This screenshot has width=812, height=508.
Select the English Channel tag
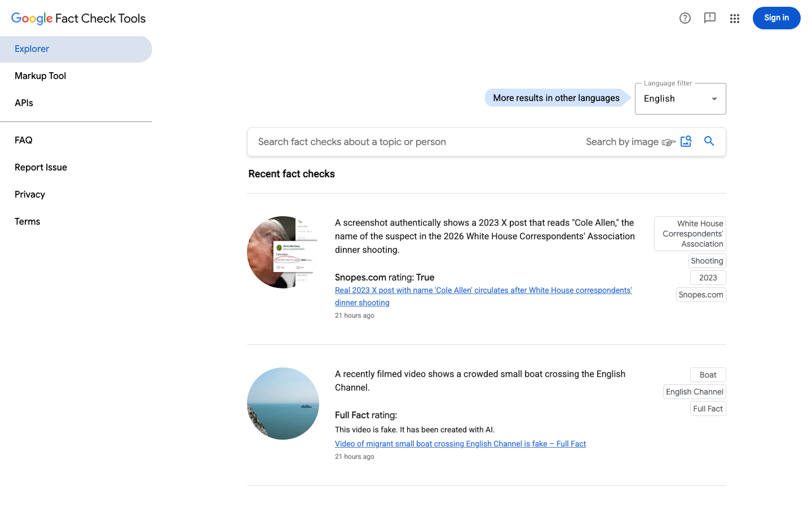(695, 392)
